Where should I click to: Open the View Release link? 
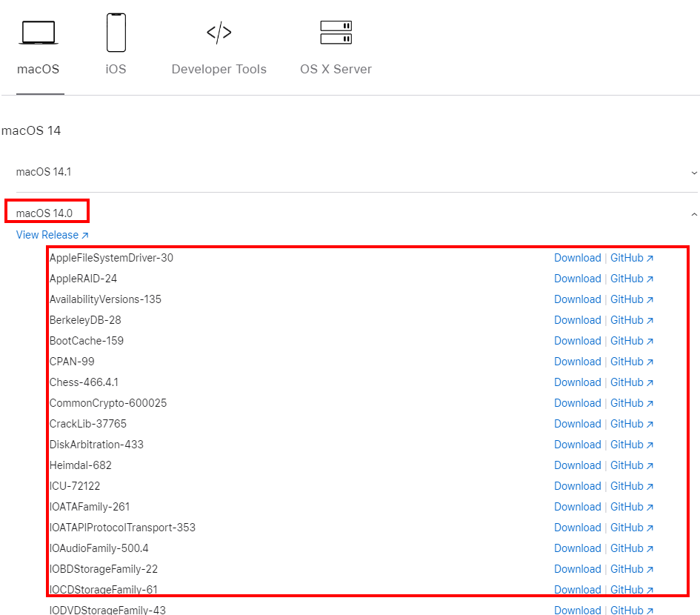[53, 235]
